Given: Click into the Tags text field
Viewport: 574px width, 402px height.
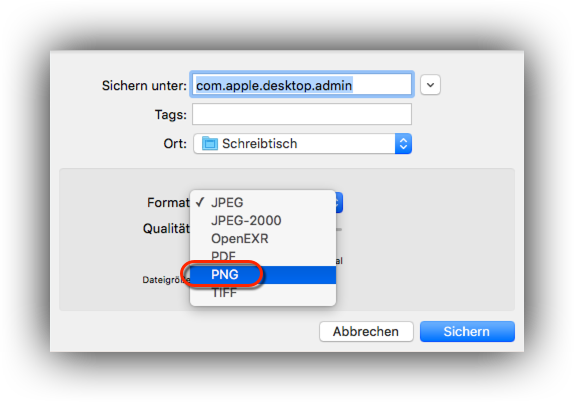Looking at the screenshot, I should pyautogui.click(x=302, y=114).
